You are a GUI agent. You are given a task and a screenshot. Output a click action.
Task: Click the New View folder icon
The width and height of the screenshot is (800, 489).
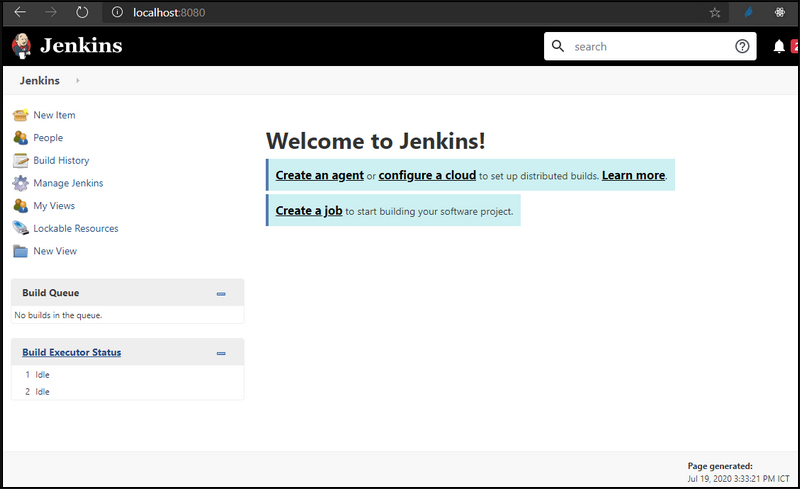(20, 251)
